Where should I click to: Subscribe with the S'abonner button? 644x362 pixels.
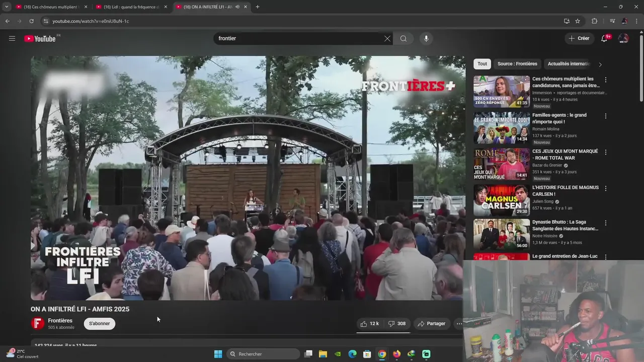point(100,324)
